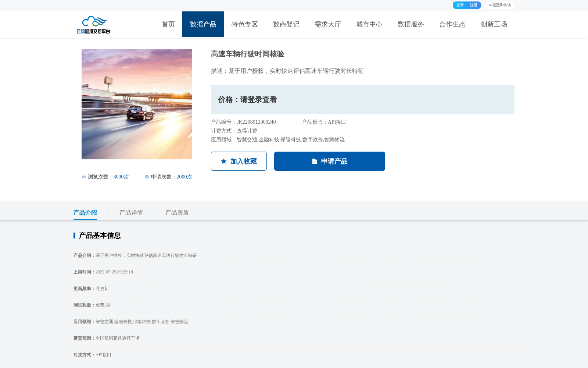
Task: Click the description line starting with 描述：
Action: click(x=287, y=71)
